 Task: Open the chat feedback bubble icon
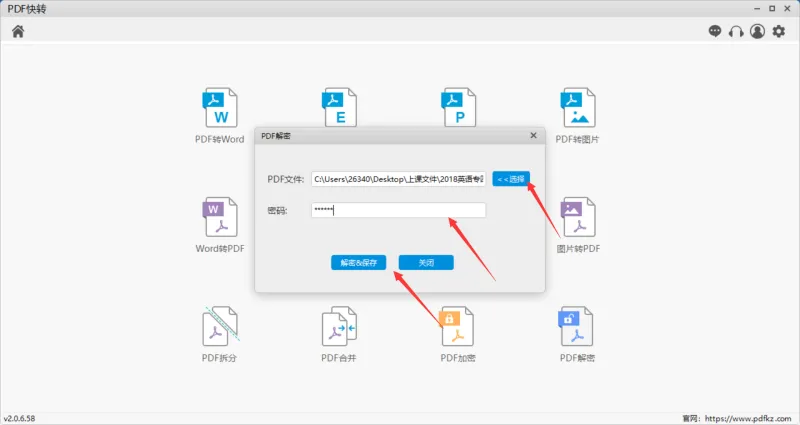click(x=715, y=32)
